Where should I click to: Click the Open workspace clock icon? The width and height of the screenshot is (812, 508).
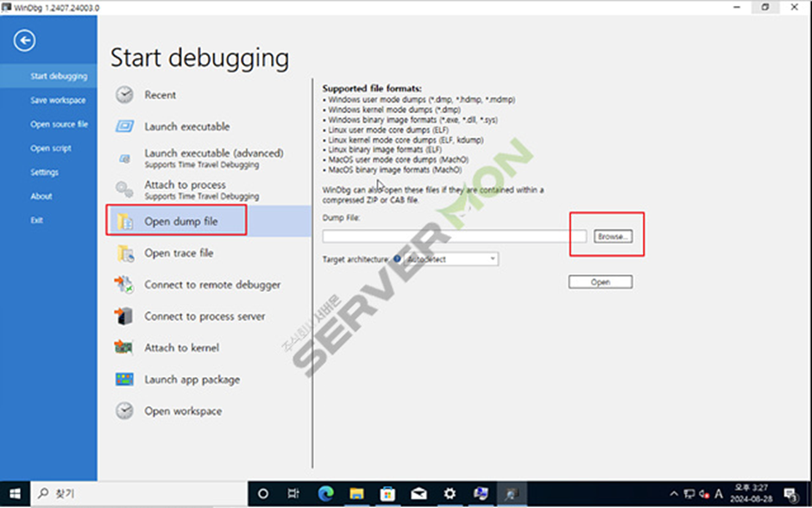124,411
